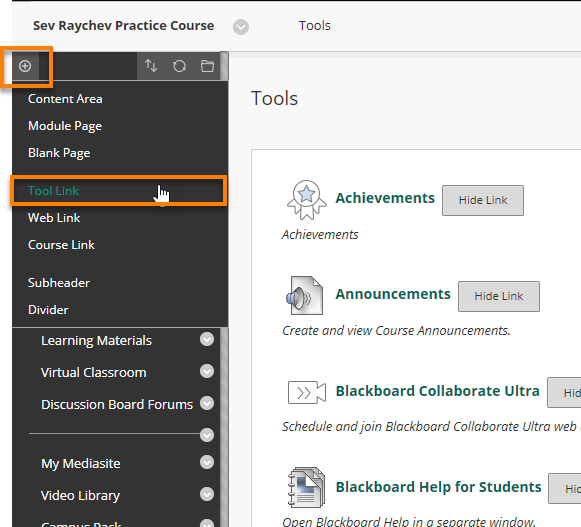581x527 pixels.
Task: Select Content Area from add menu
Action: 65,99
